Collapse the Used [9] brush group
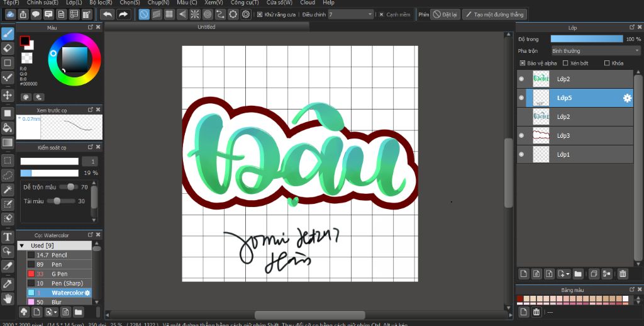 coord(22,245)
